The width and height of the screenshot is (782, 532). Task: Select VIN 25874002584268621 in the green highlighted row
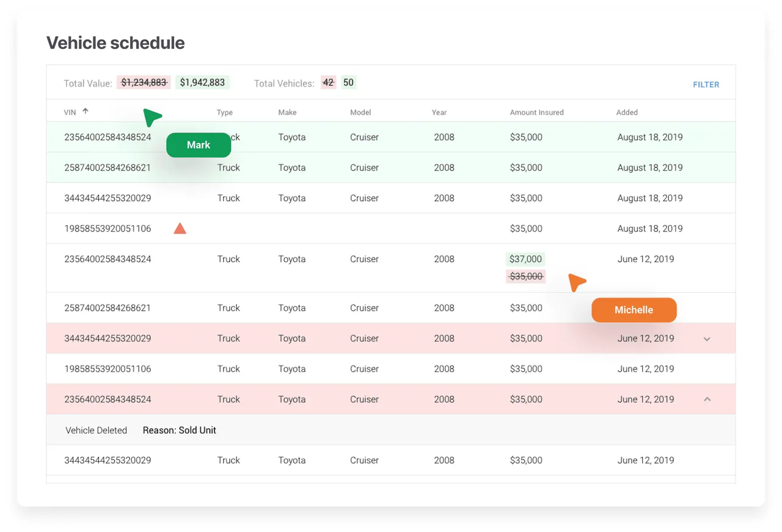[x=108, y=167]
